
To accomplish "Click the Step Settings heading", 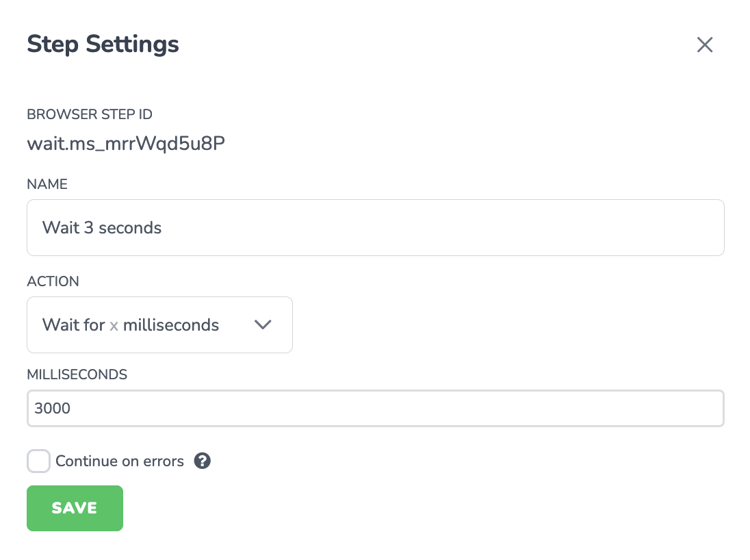I will click(x=103, y=44).
